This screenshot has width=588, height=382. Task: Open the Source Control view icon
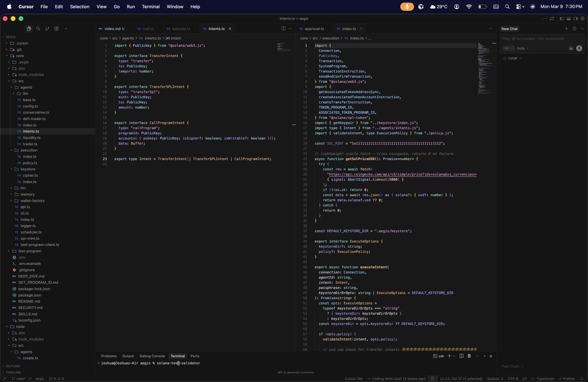(48, 29)
